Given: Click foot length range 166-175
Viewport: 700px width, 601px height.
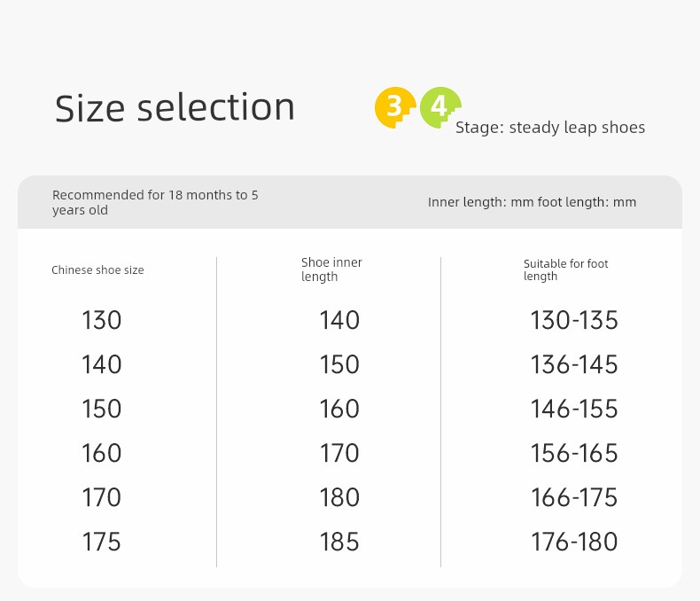Looking at the screenshot, I should click(x=574, y=497).
